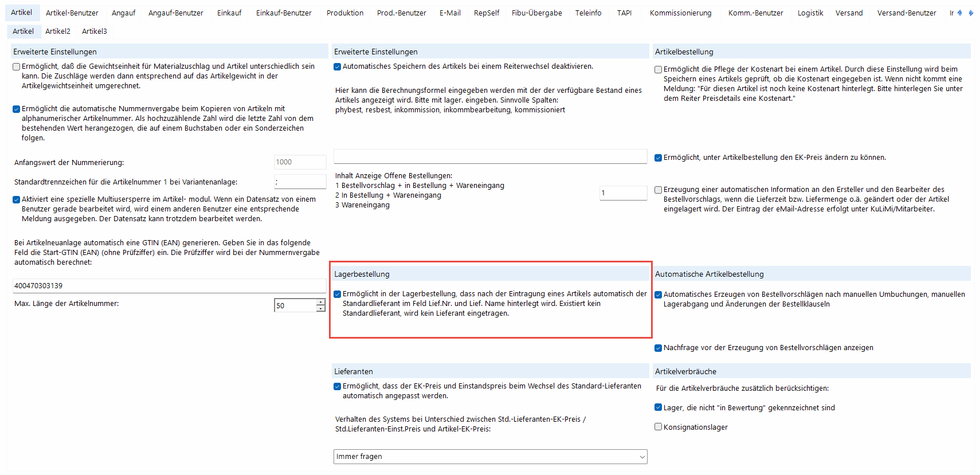Open the Immer fragen dropdown
This screenshot has height=475, width=980.
point(491,457)
